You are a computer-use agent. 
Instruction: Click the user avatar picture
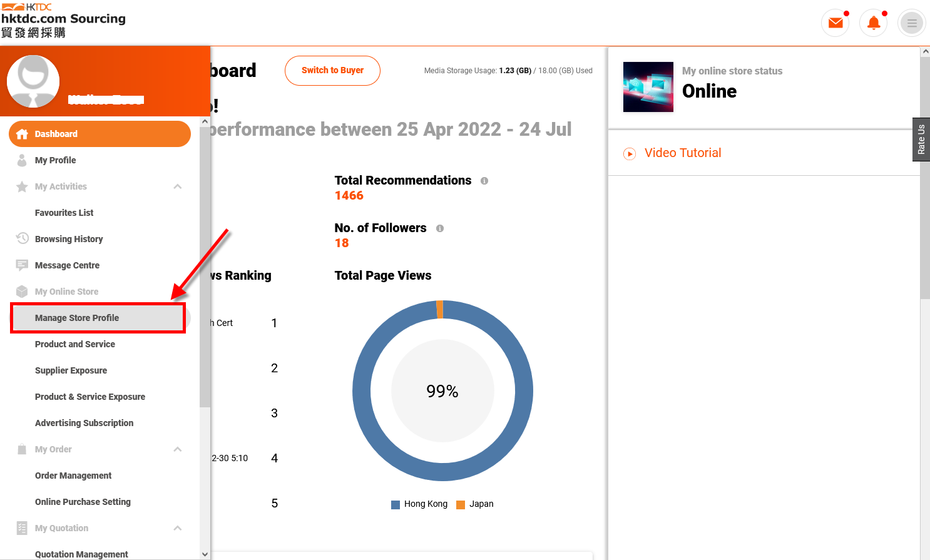click(x=33, y=81)
